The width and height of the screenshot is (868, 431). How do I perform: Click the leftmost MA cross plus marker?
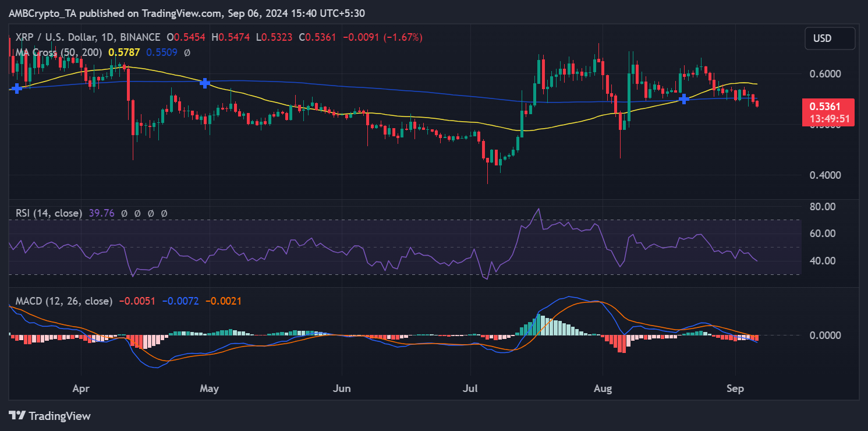click(17, 88)
